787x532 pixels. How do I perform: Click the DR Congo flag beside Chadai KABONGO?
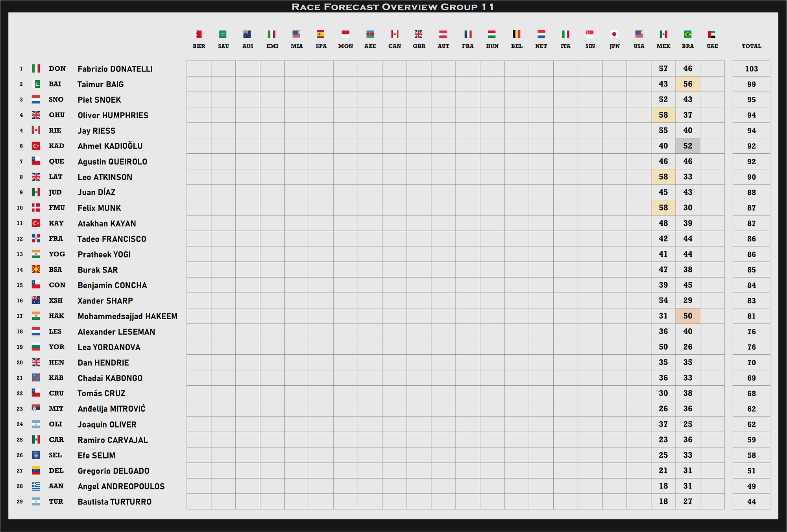(36, 378)
